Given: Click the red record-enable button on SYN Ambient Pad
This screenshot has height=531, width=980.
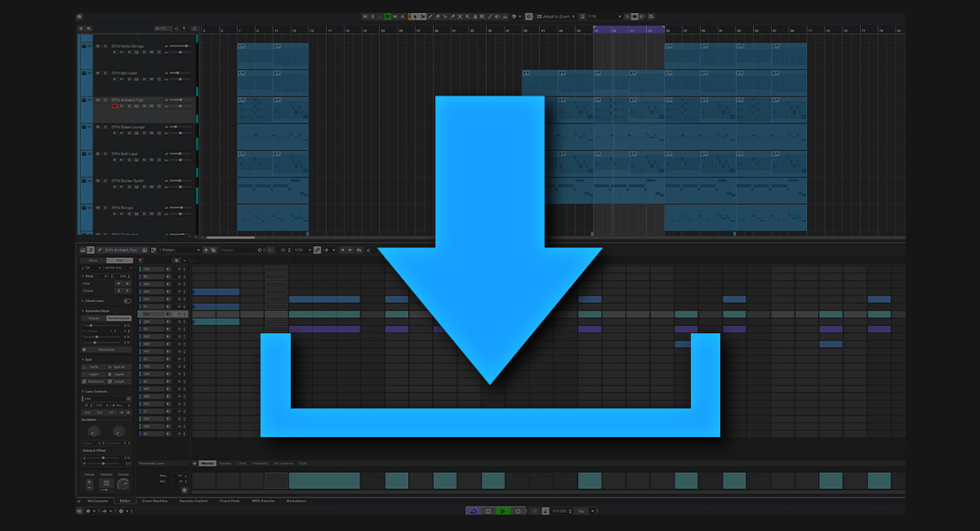Looking at the screenshot, I should click(114, 105).
